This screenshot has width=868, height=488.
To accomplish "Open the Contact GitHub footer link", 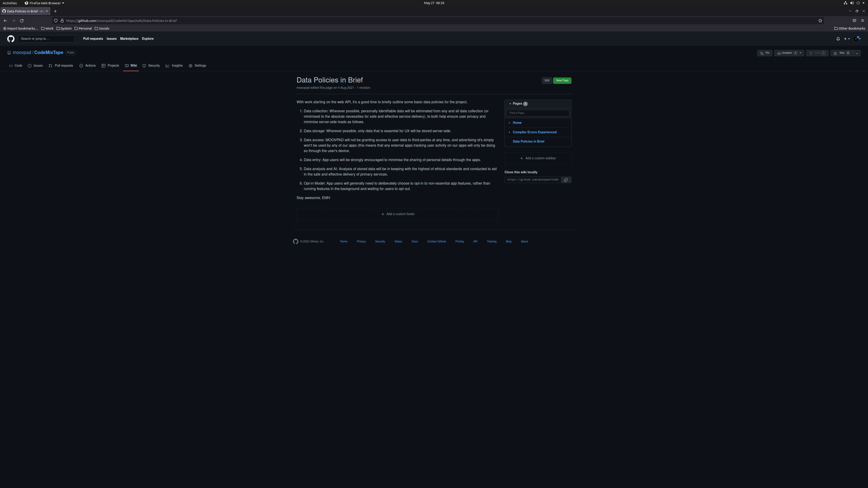I will (x=437, y=242).
